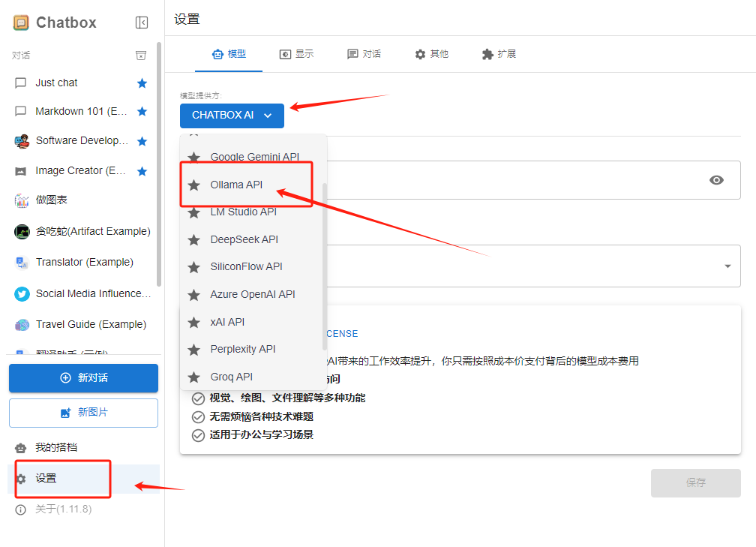Toggle license key visibility eye icon
The image size is (756, 547).
click(x=716, y=180)
